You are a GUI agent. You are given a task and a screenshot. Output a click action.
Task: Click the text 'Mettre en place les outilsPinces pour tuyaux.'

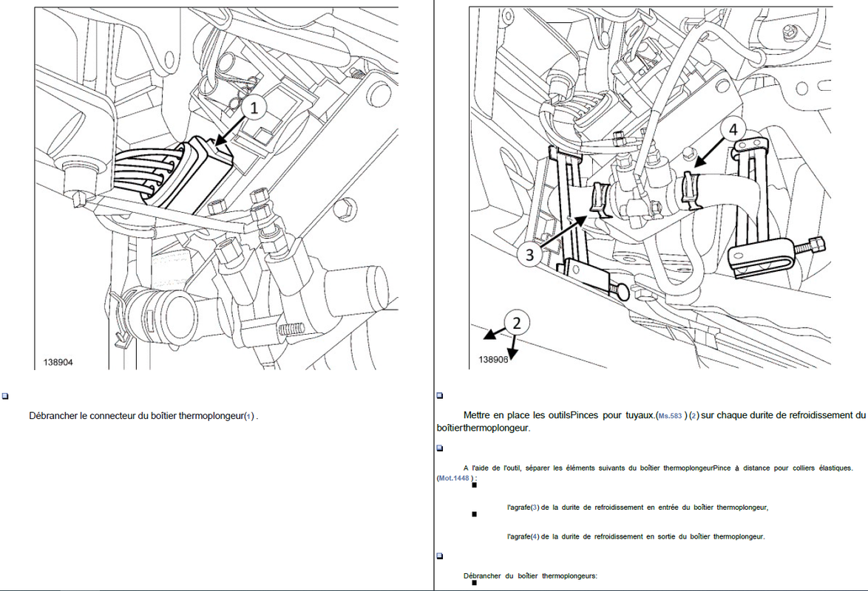pyautogui.click(x=559, y=415)
